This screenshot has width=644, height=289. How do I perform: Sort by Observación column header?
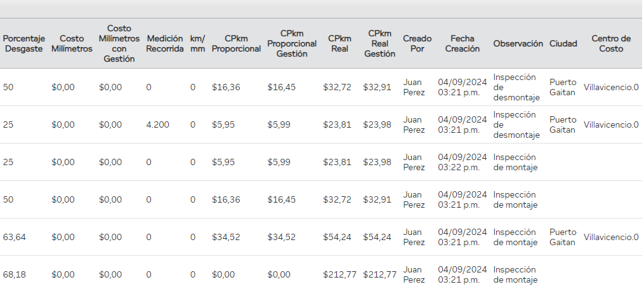[x=518, y=44]
